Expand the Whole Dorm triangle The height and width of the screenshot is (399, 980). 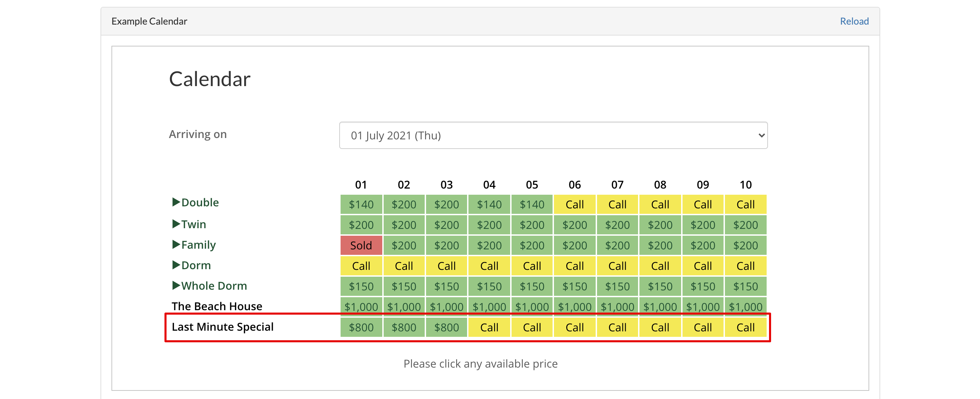pyautogui.click(x=176, y=285)
